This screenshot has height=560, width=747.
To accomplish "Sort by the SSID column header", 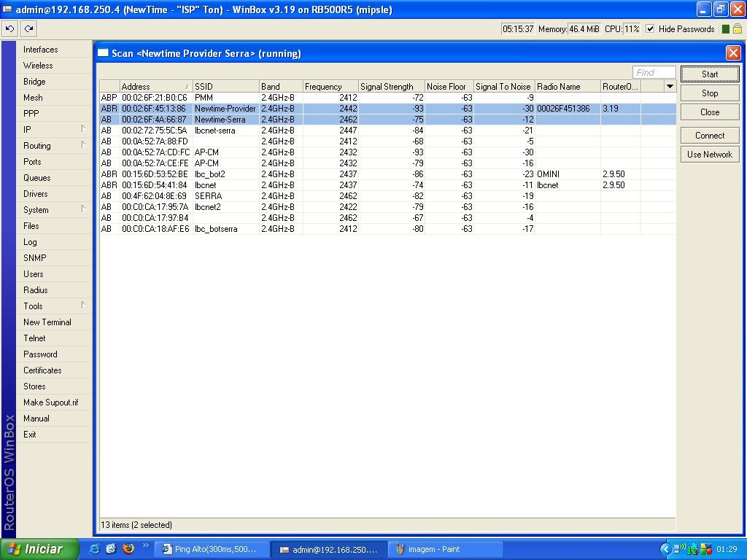I will coord(226,86).
